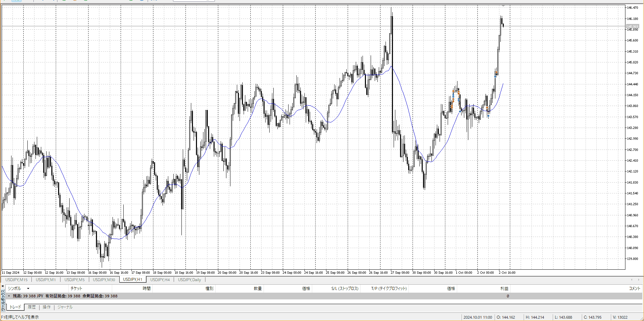Click the chart shift triangle marker
The width and height of the screenshot is (644, 321).
pos(503,6)
